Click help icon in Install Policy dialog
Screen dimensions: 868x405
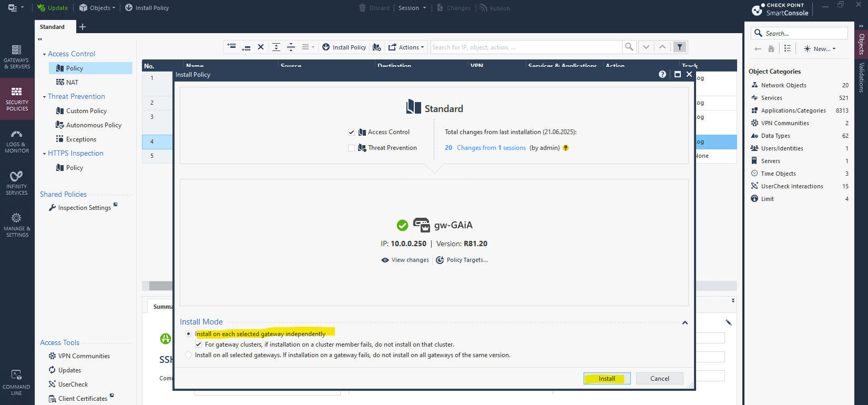(x=662, y=74)
